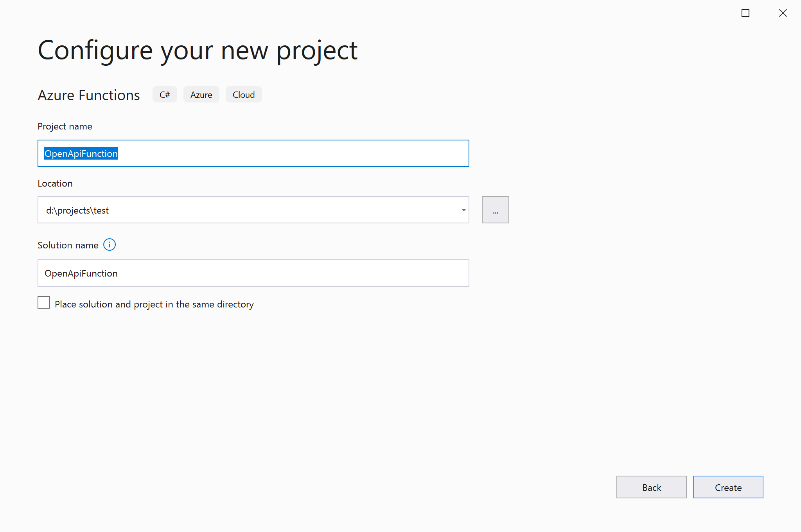Click the Cloud tag badge
The image size is (801, 532).
(x=244, y=95)
